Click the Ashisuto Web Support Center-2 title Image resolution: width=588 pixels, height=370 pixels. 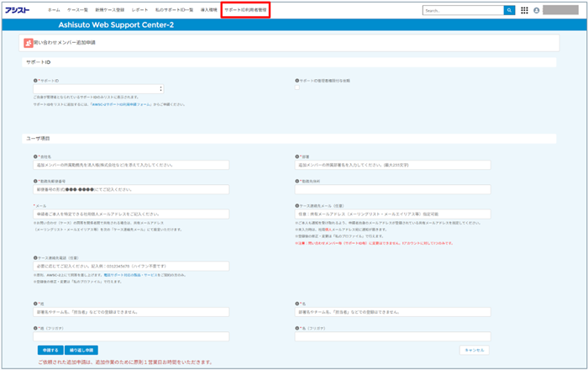pyautogui.click(x=116, y=24)
